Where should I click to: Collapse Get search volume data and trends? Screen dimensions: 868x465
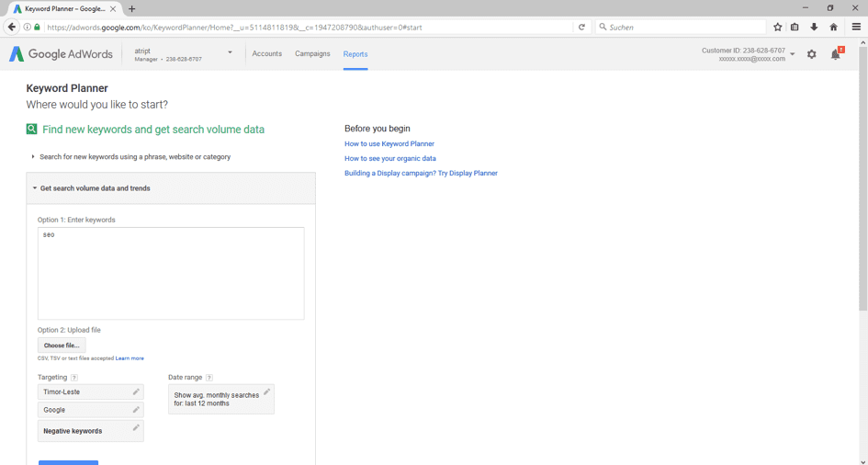coord(171,188)
